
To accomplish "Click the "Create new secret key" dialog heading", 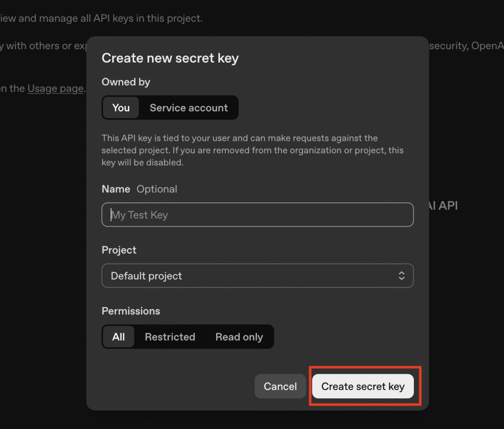I will [170, 58].
